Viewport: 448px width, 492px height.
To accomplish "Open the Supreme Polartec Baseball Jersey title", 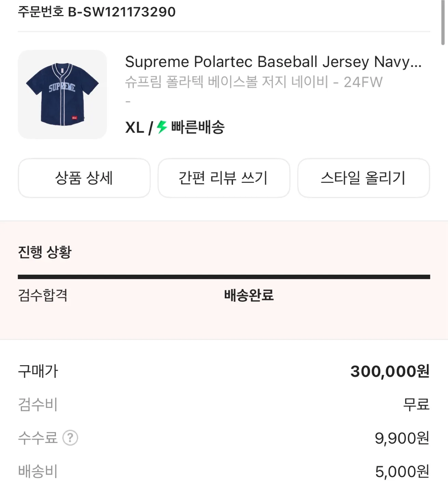I will pos(273,62).
